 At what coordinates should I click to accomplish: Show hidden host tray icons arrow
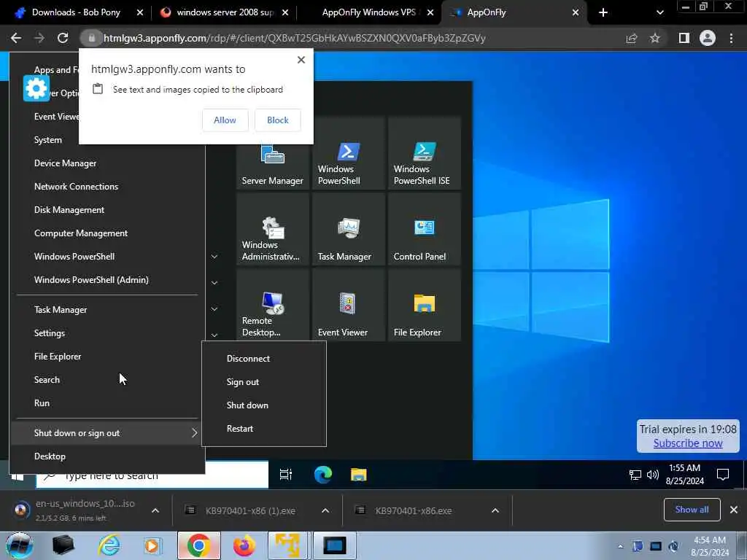[x=620, y=546]
